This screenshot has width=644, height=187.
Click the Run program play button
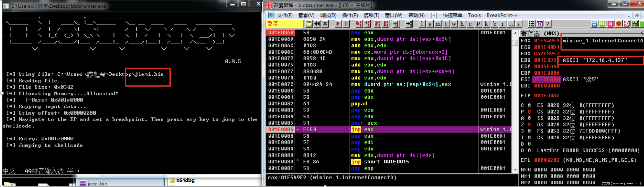point(338,24)
